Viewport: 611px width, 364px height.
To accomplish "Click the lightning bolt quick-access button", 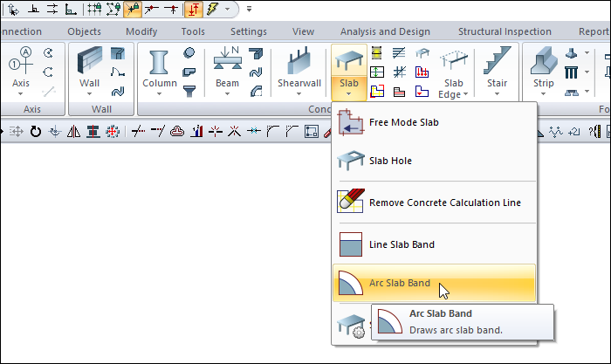I will pos(215,10).
